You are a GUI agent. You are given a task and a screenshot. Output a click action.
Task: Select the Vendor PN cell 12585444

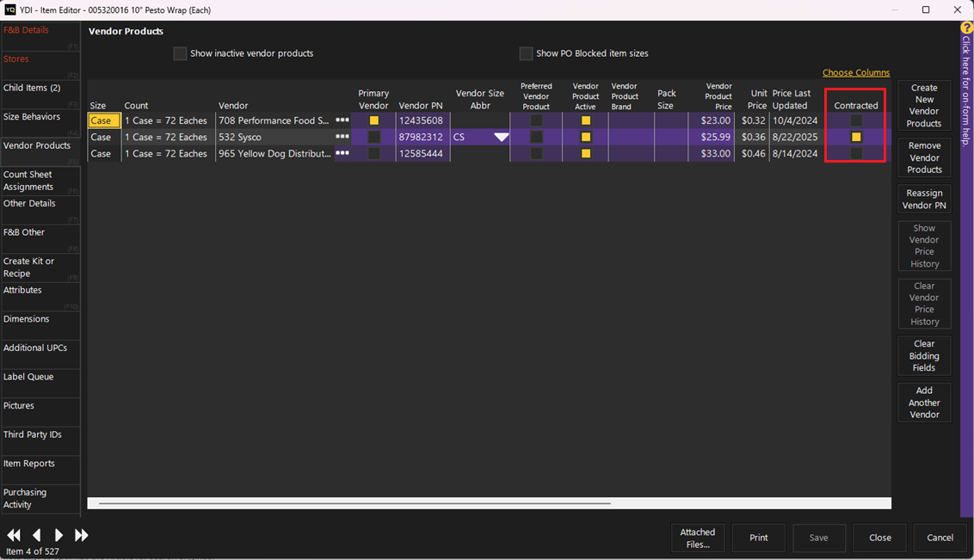[x=421, y=153]
